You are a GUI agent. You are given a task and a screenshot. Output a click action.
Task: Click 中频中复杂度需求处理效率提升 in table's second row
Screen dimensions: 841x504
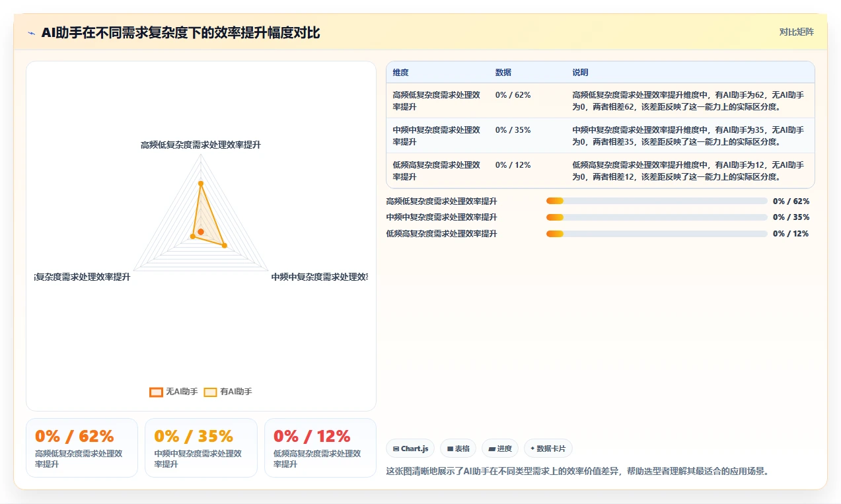(x=437, y=136)
